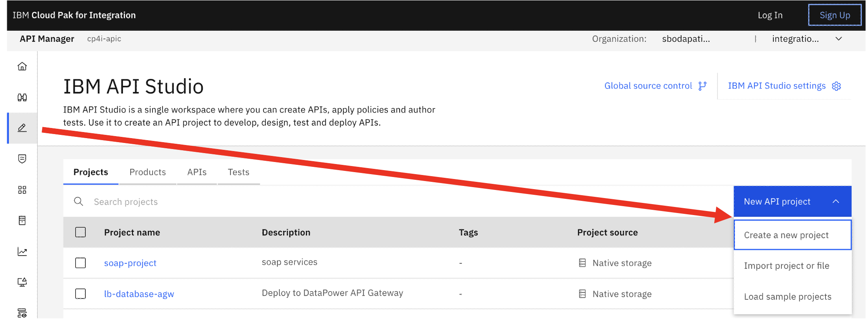The image size is (868, 324).
Task: Open the binoculars Discover icon in sidebar
Action: [22, 97]
